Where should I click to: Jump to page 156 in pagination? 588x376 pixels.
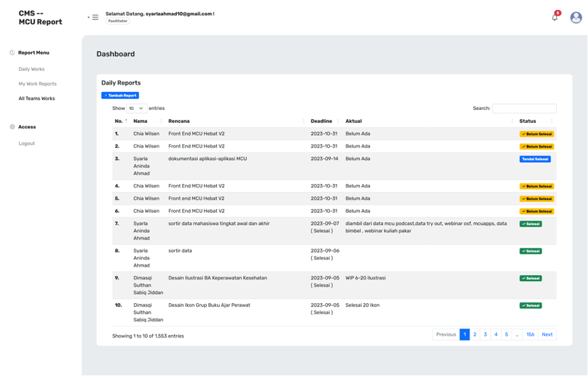point(530,334)
